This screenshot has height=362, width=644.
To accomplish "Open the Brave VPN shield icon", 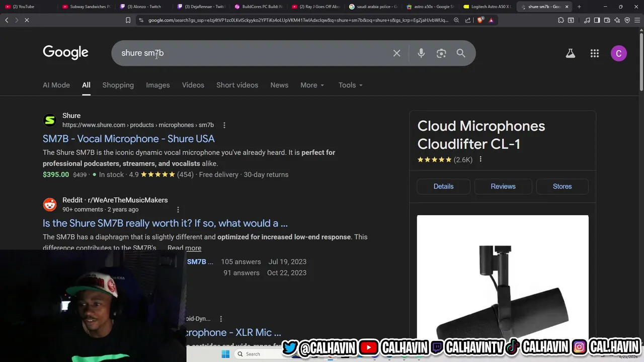I will [627, 20].
